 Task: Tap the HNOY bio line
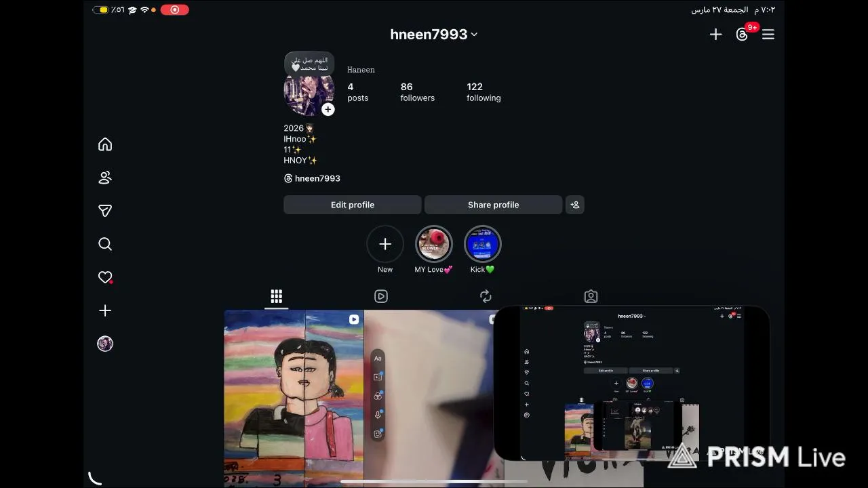(x=300, y=161)
